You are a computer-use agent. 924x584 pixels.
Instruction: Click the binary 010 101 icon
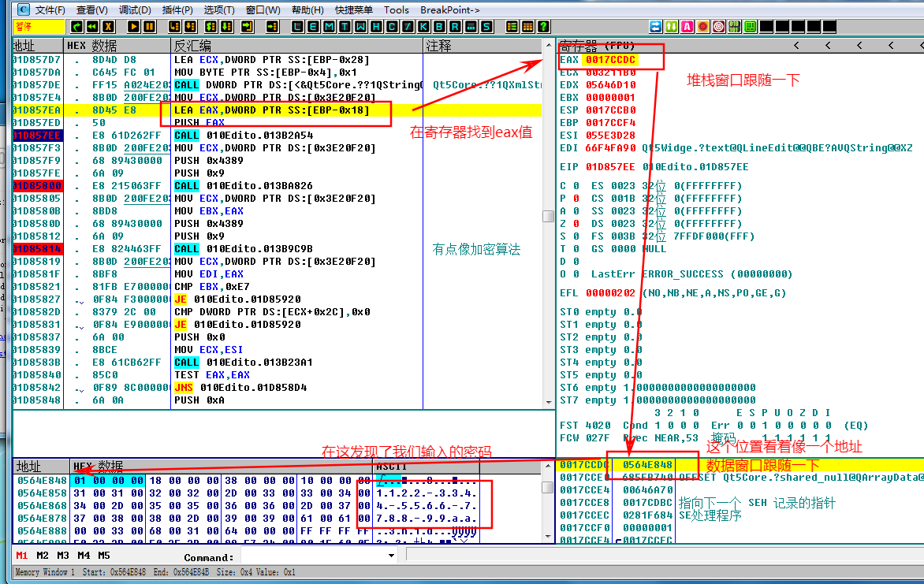click(735, 27)
